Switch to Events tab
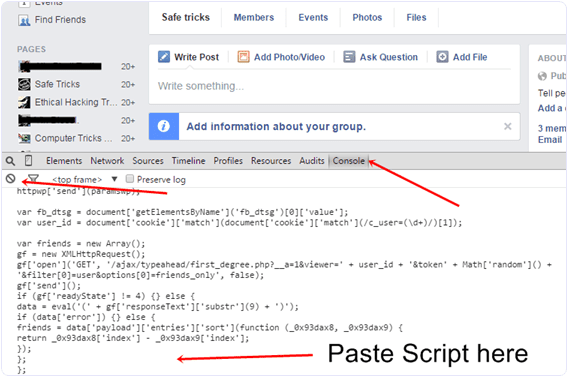 coord(313,17)
